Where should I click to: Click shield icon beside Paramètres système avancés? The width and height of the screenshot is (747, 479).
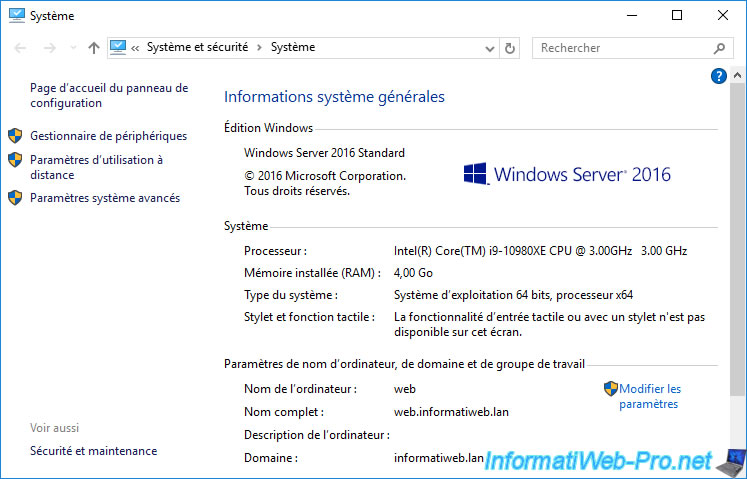(x=15, y=198)
